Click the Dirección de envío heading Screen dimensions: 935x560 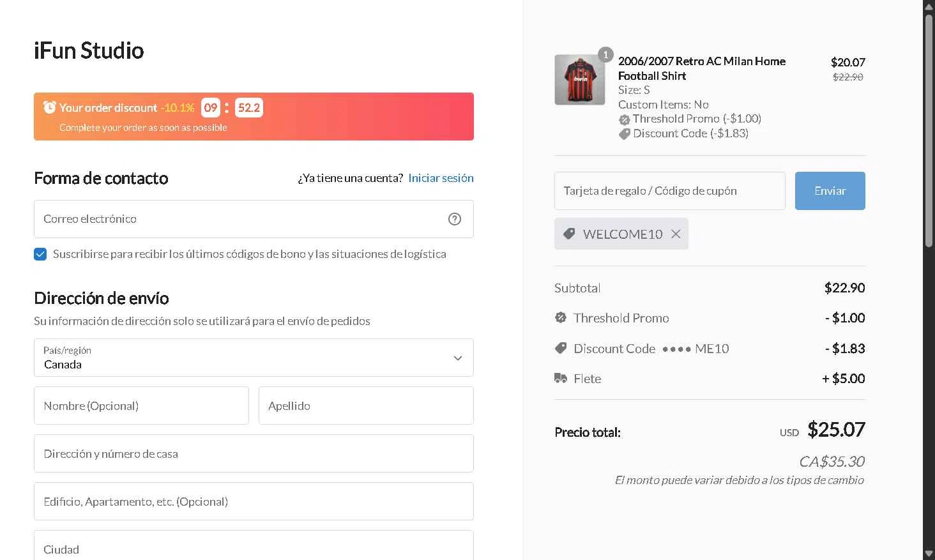(x=102, y=298)
